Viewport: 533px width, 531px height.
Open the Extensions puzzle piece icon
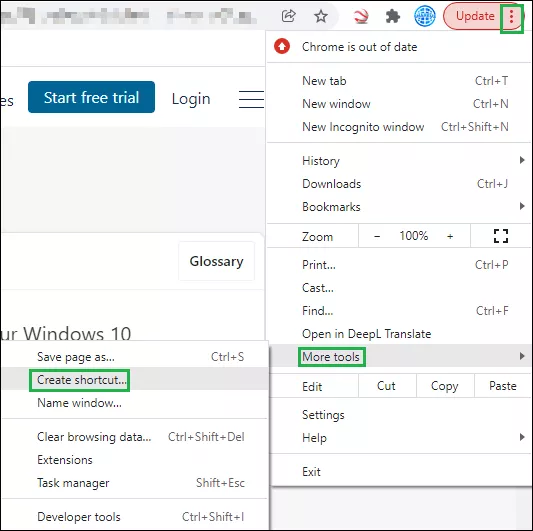pos(393,16)
